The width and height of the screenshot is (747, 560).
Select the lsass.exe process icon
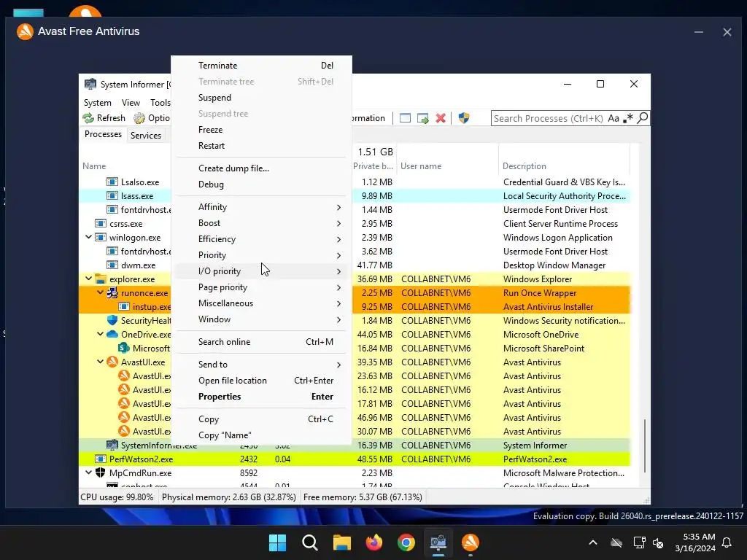point(112,195)
